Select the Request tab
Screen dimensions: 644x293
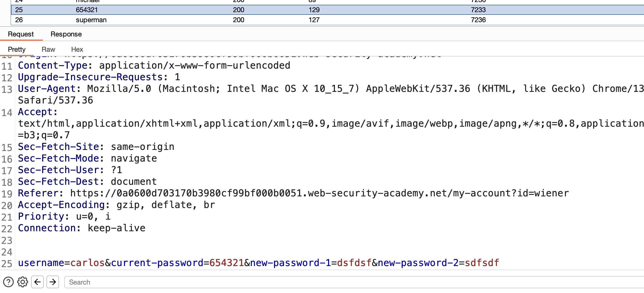pos(21,34)
